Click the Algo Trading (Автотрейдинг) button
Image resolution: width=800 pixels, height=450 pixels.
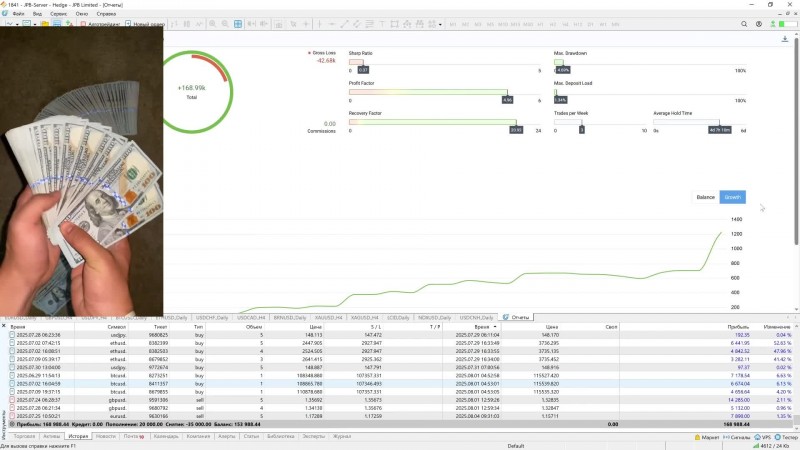[x=100, y=24]
